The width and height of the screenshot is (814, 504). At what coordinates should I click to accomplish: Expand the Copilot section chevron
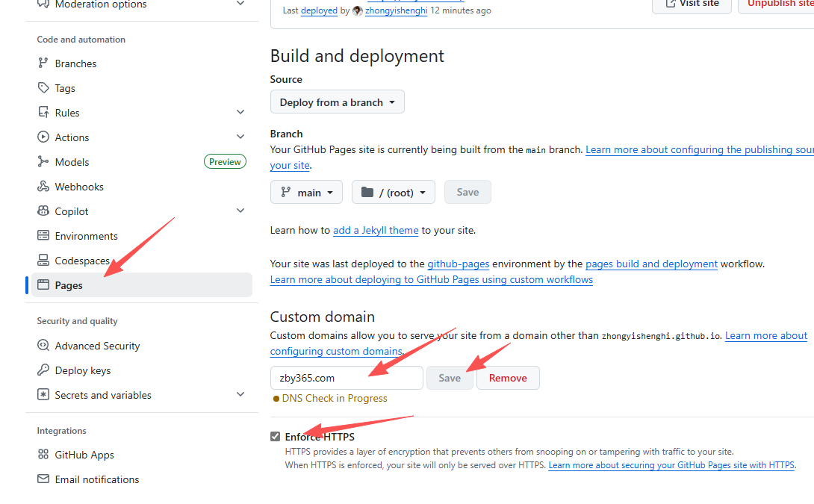[x=240, y=211]
